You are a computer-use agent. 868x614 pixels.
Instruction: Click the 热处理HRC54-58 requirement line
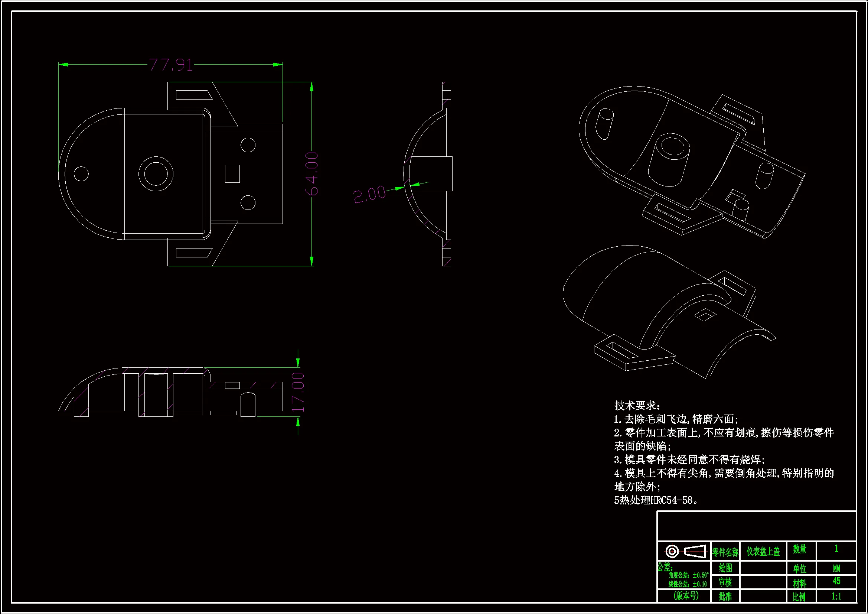(656, 500)
